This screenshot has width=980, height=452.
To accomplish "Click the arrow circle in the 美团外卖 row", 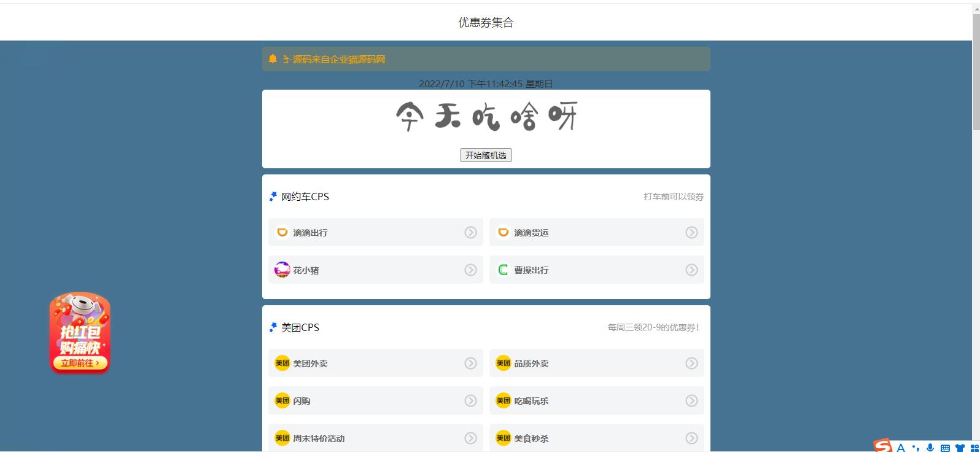I will tap(470, 363).
